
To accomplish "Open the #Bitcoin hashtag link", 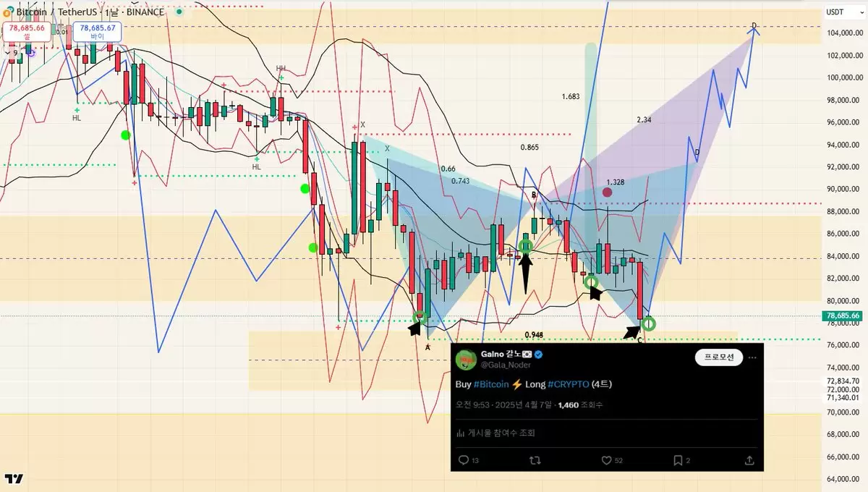I will click(x=492, y=383).
